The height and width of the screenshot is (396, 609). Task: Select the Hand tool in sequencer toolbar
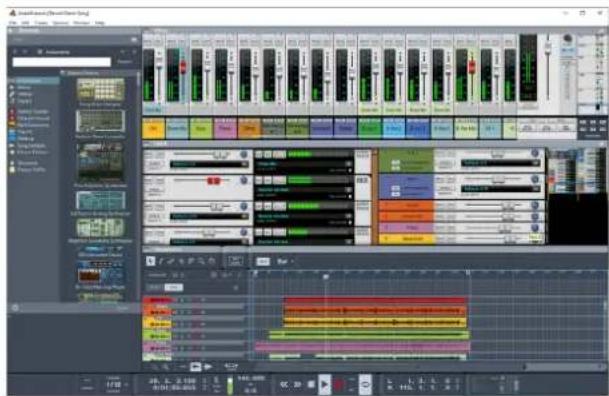[212, 261]
